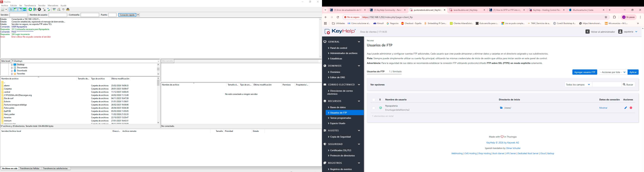644x172 pixels.
Task: Bookmark this page with the star icon
Action: coord(606,17)
